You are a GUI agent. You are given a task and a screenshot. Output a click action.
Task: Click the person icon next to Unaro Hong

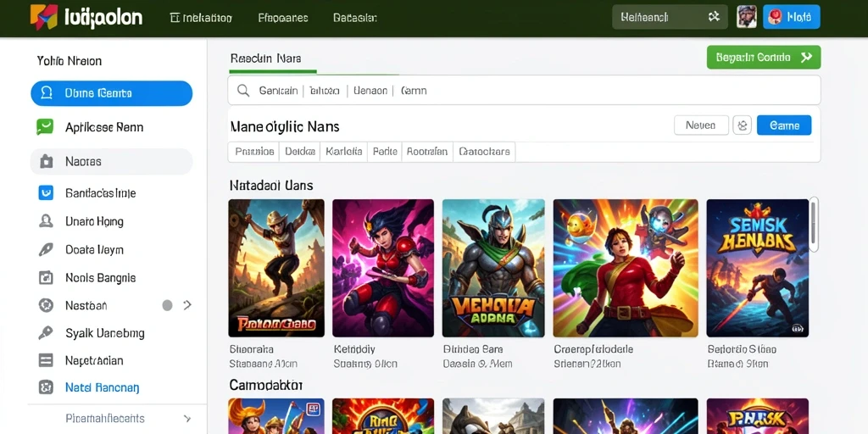point(46,221)
